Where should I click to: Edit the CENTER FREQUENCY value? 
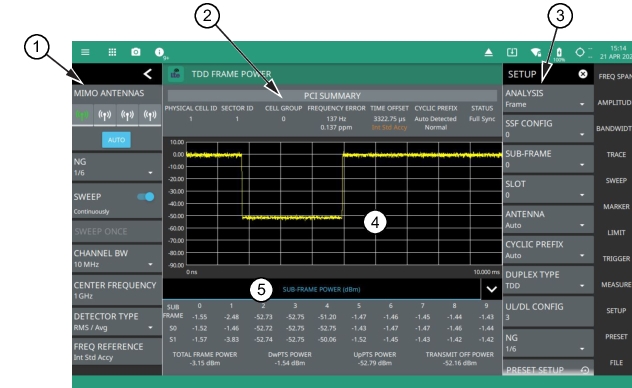tap(117, 290)
